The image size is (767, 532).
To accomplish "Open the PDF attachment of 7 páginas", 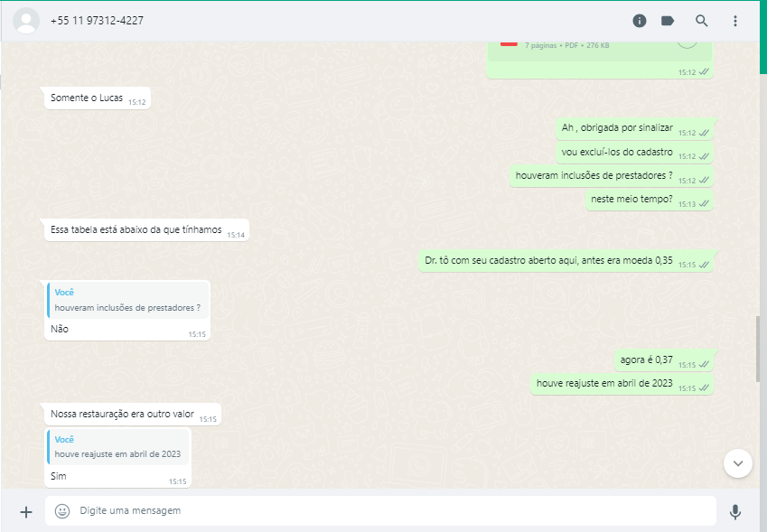I will tap(600, 51).
